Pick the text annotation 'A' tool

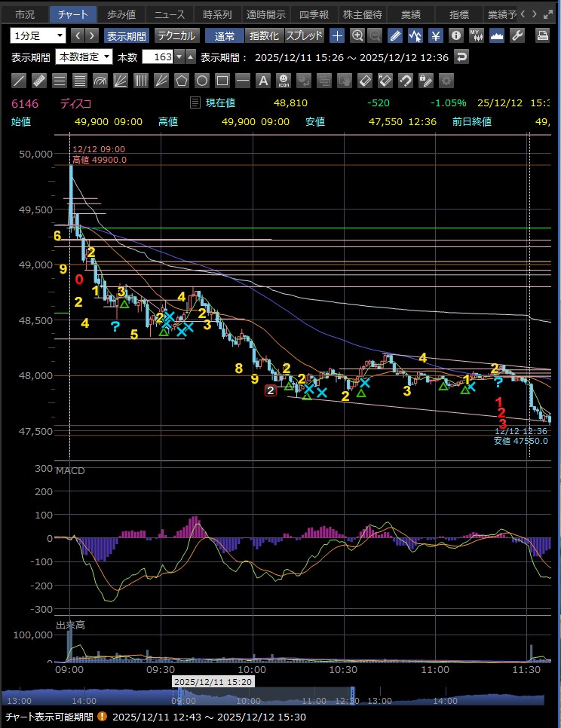click(263, 81)
